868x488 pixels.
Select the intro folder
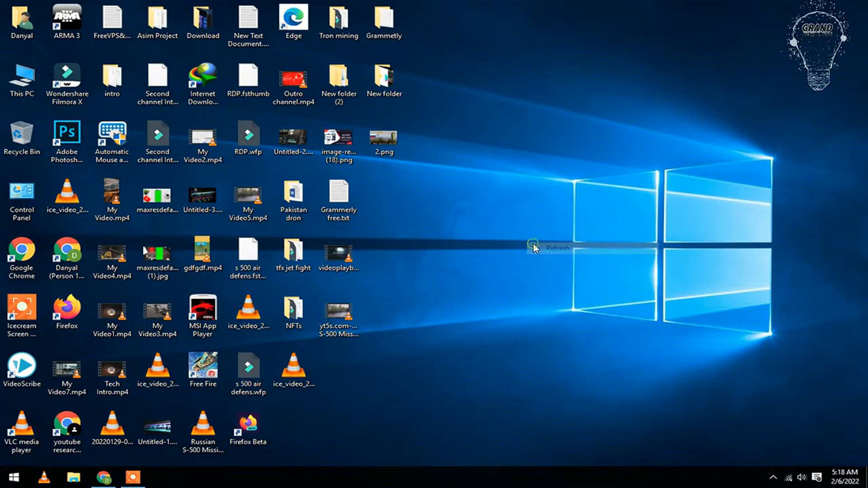(x=112, y=80)
